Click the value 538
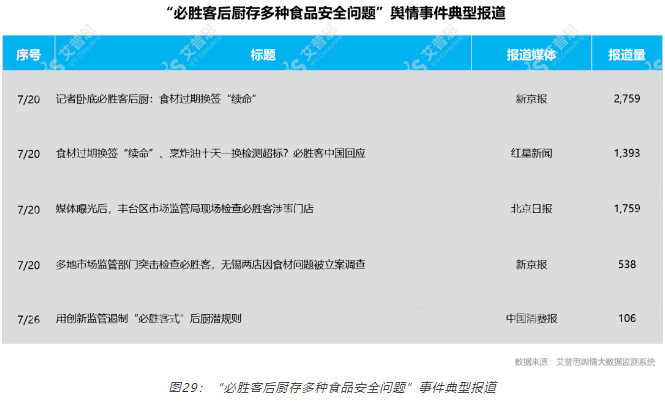The image size is (665, 402). 627,265
